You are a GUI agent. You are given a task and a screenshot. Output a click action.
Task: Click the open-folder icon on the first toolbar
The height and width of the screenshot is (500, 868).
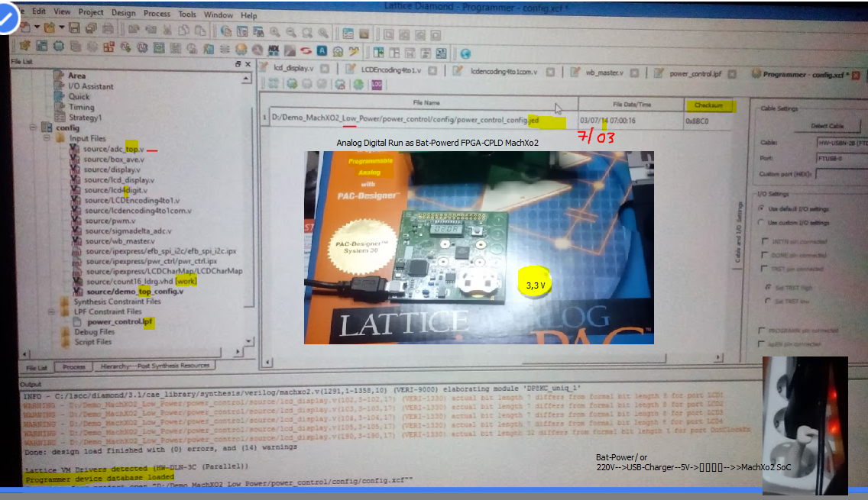click(x=50, y=27)
